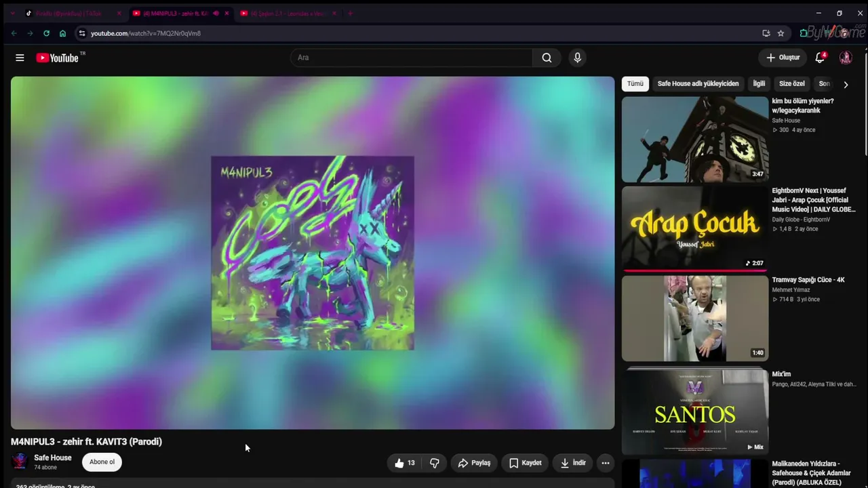Click the 'M4NIPUL3 - zehir ft. KAVIT3 (Parodi)' title
Screen dimensions: 868x488
tap(86, 442)
